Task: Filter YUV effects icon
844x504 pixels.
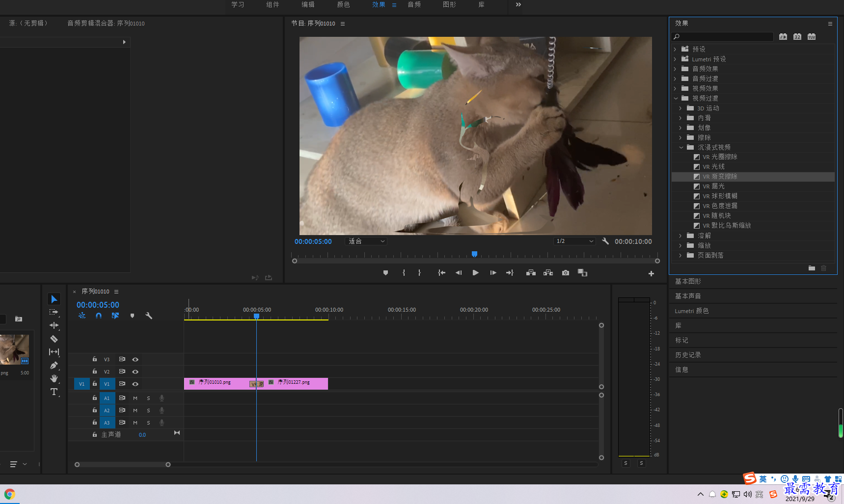Action: pyautogui.click(x=812, y=37)
